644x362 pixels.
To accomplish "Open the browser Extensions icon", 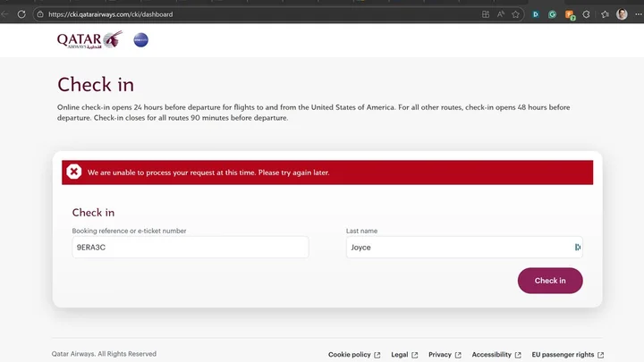I will click(587, 14).
